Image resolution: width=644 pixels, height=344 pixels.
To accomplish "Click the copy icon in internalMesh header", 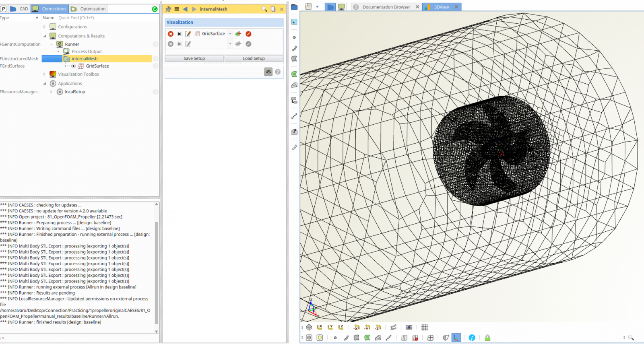I will (x=273, y=9).
